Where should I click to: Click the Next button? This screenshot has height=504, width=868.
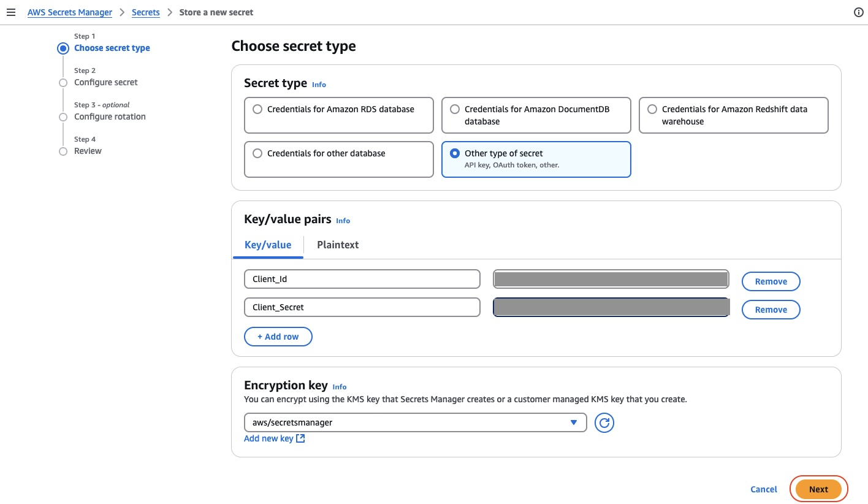[818, 489]
